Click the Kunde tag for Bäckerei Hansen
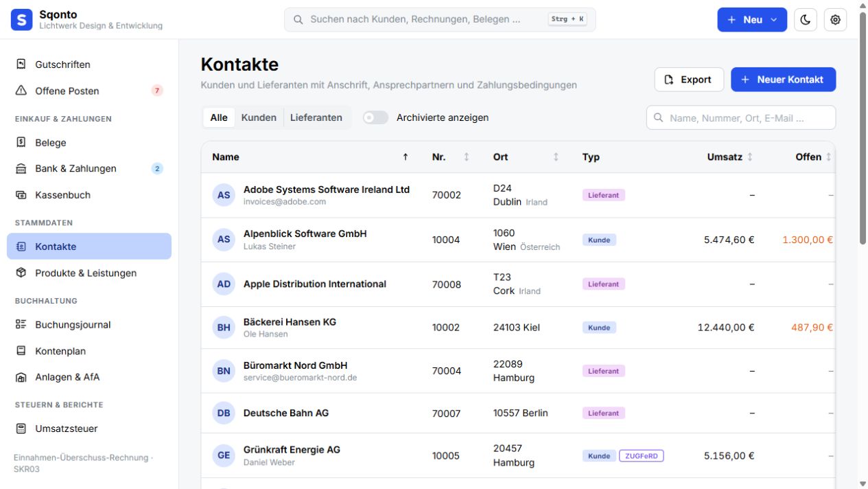This screenshot has height=489, width=868. click(599, 328)
